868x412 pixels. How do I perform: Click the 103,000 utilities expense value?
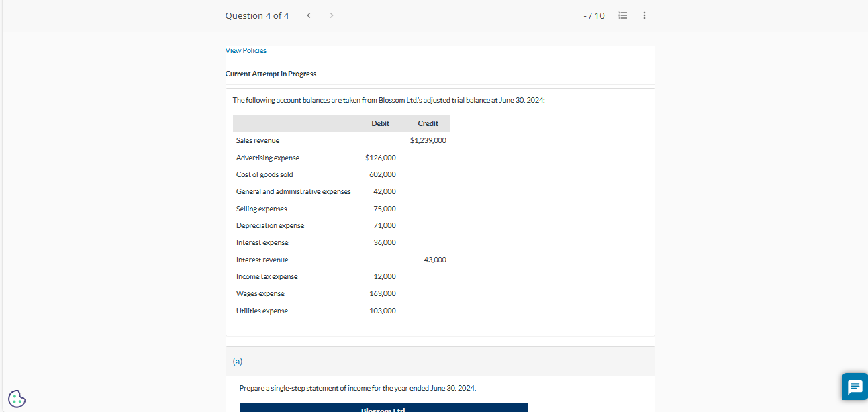point(383,311)
